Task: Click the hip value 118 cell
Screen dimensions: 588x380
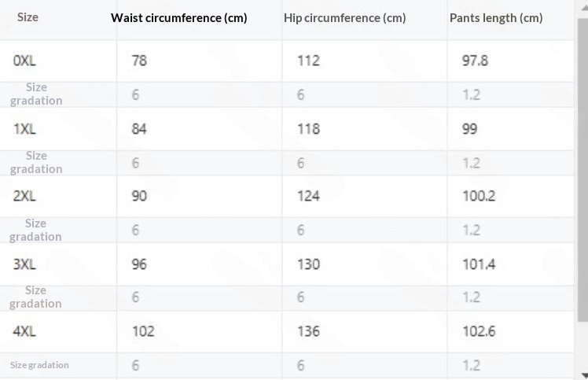Action: [308, 128]
